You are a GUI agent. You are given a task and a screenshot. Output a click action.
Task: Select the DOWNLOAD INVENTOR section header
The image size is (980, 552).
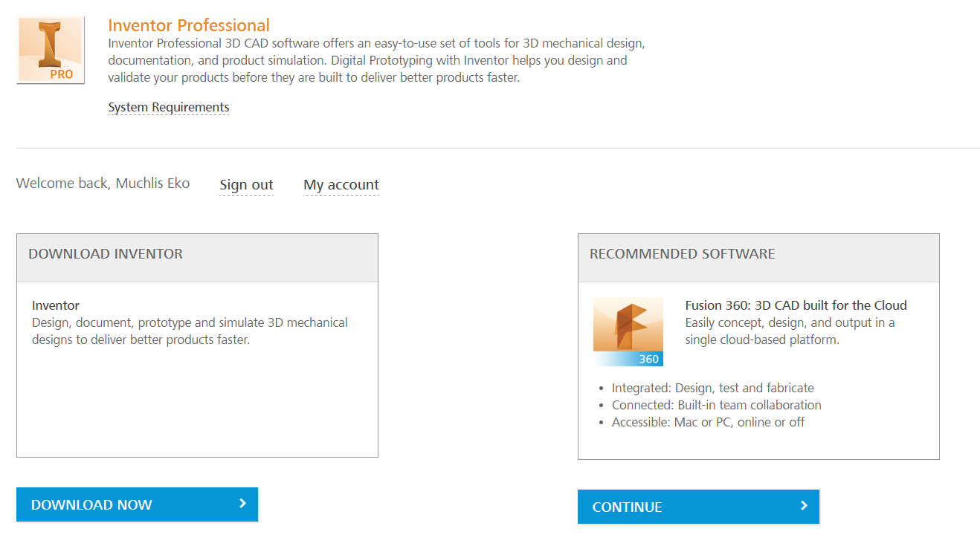click(x=105, y=253)
